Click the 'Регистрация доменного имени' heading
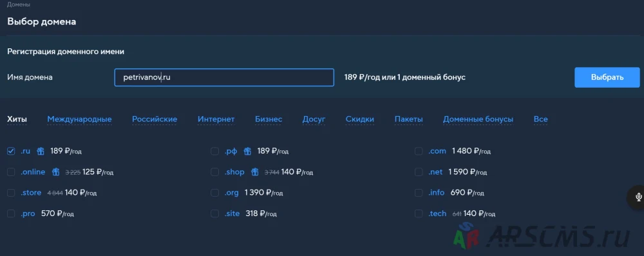The height and width of the screenshot is (256, 644). pos(66,52)
